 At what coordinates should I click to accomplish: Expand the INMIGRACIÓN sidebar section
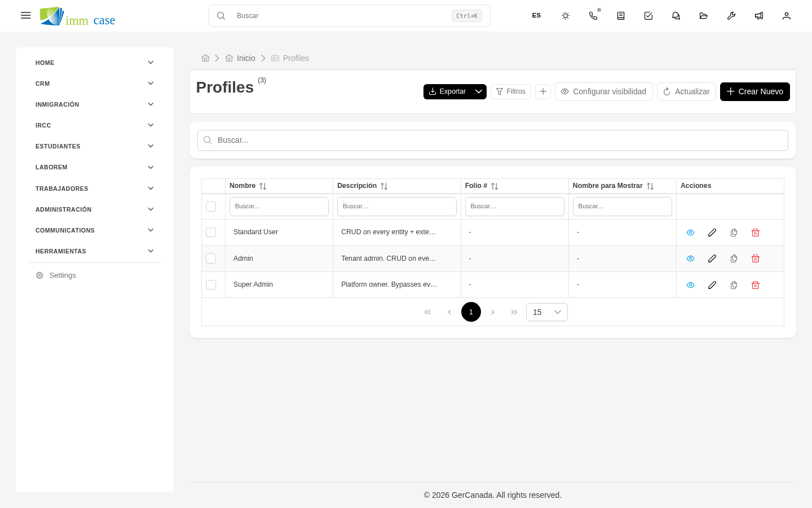pos(95,104)
